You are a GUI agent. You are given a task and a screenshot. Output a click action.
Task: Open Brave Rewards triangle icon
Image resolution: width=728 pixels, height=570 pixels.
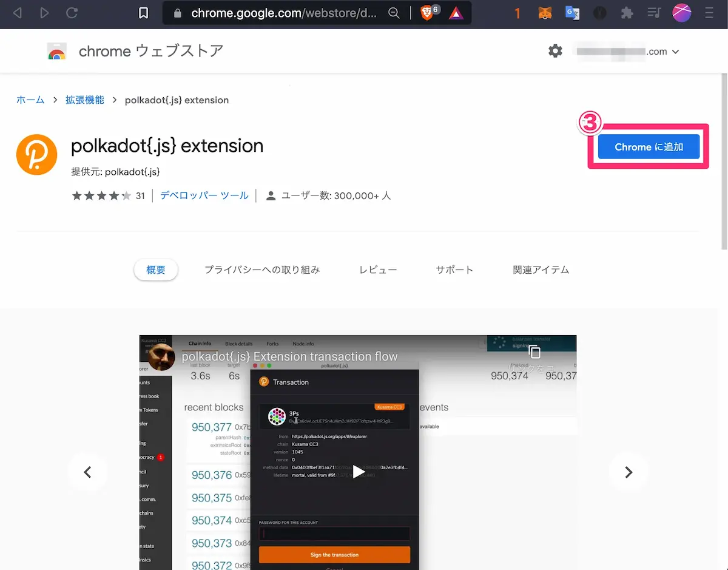[456, 13]
